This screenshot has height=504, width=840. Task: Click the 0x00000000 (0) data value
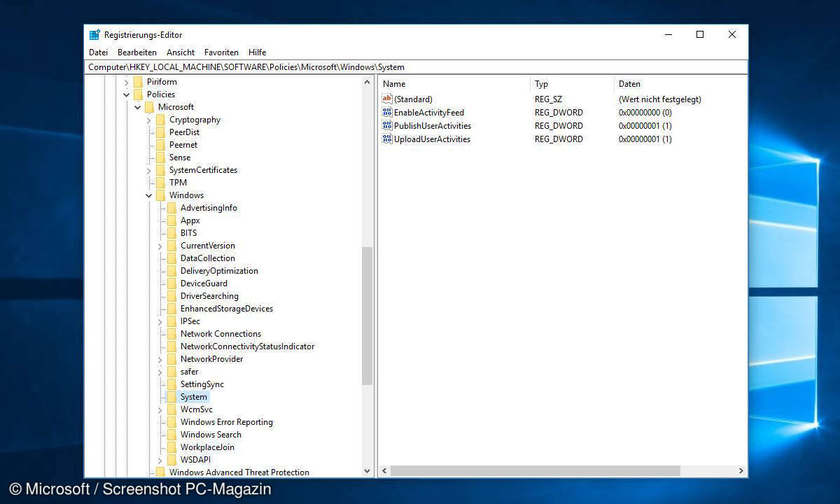(645, 113)
